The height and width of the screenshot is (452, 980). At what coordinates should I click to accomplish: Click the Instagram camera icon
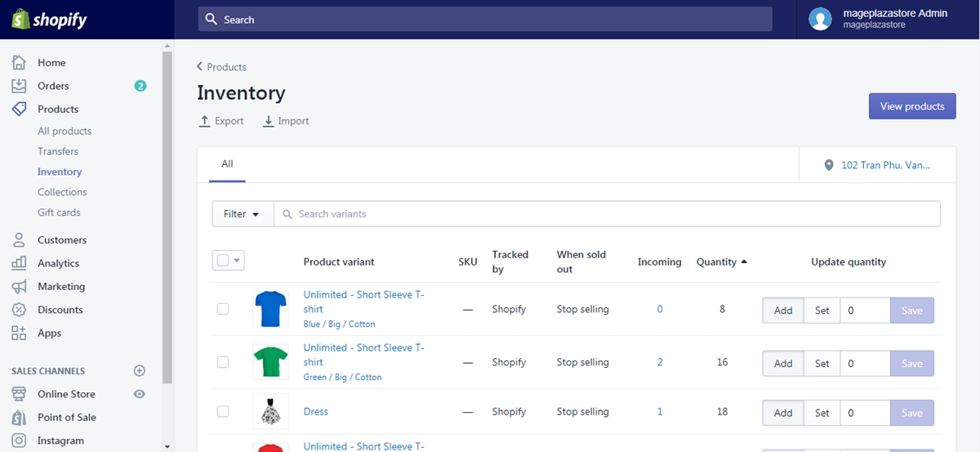pos(19,441)
